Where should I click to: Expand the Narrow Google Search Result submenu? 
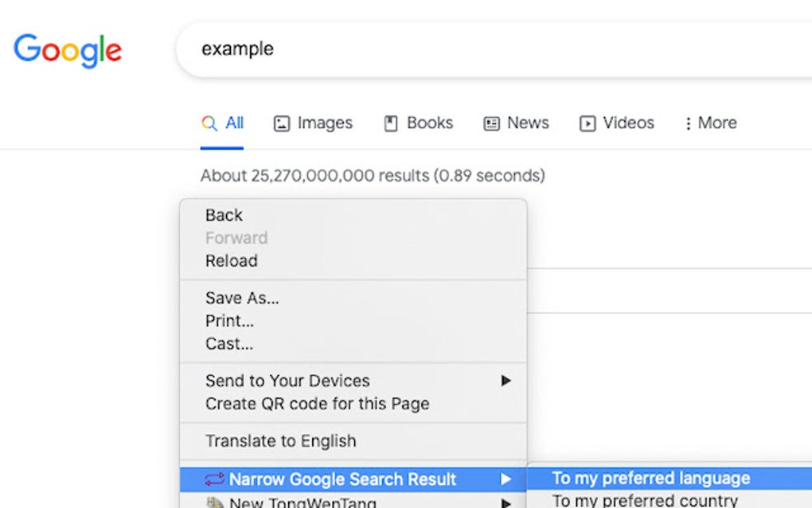coord(507,479)
